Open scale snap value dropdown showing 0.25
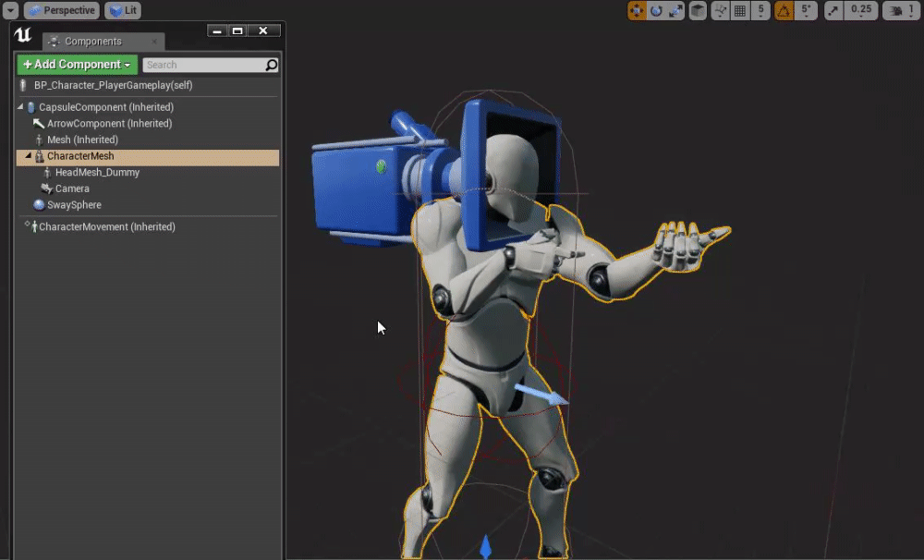 [x=860, y=11]
